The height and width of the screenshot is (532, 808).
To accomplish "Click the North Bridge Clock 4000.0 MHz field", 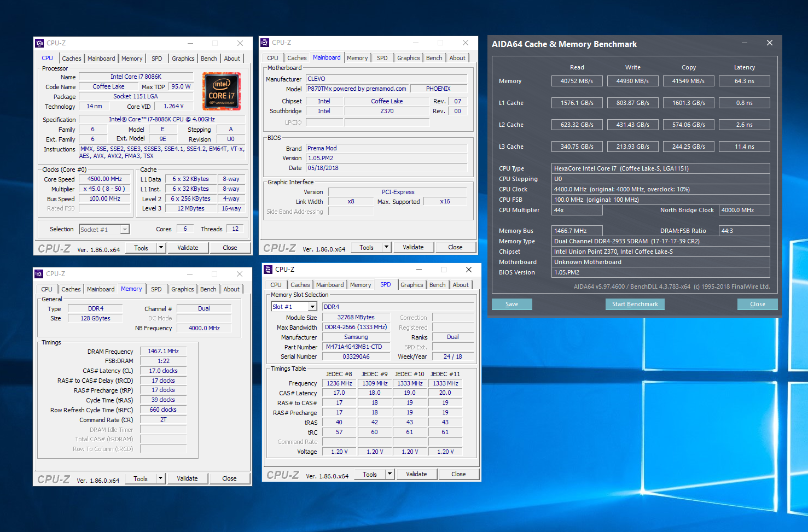I will click(745, 210).
